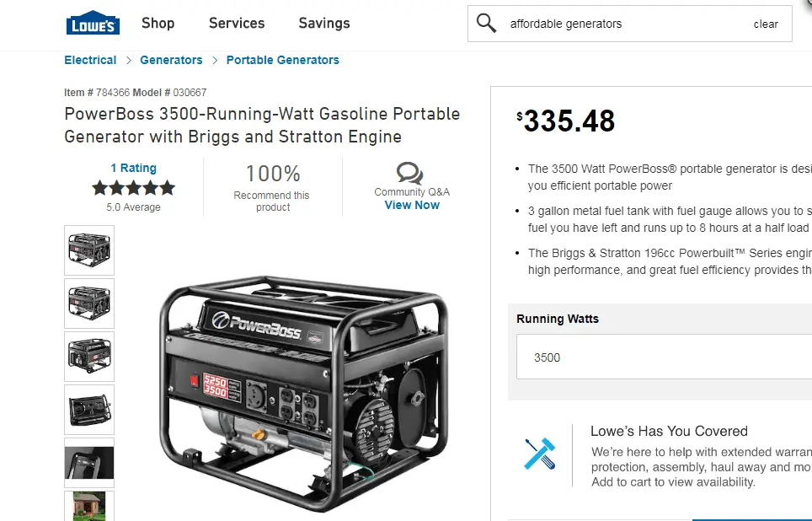Image resolution: width=812 pixels, height=521 pixels.
Task: Select the fourth product thumbnail
Action: [88, 411]
